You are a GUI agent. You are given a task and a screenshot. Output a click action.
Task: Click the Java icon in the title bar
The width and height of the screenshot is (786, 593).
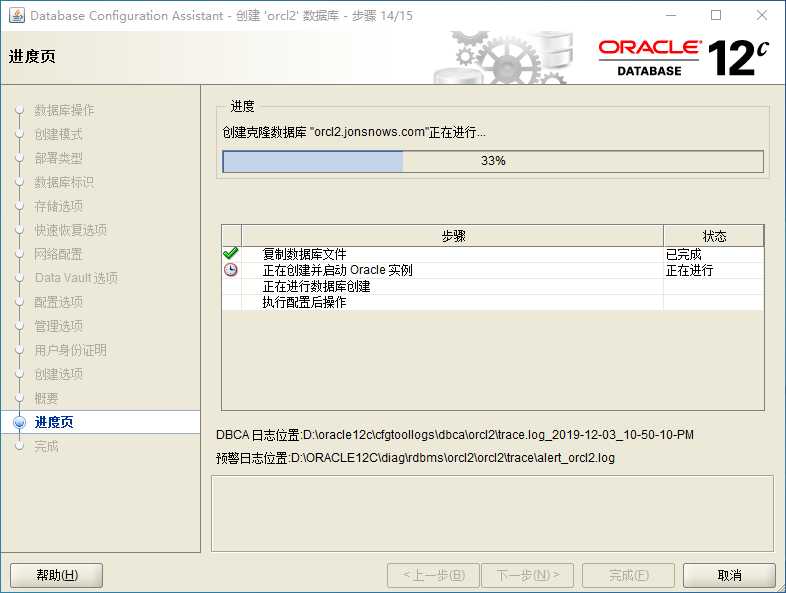pyautogui.click(x=16, y=16)
